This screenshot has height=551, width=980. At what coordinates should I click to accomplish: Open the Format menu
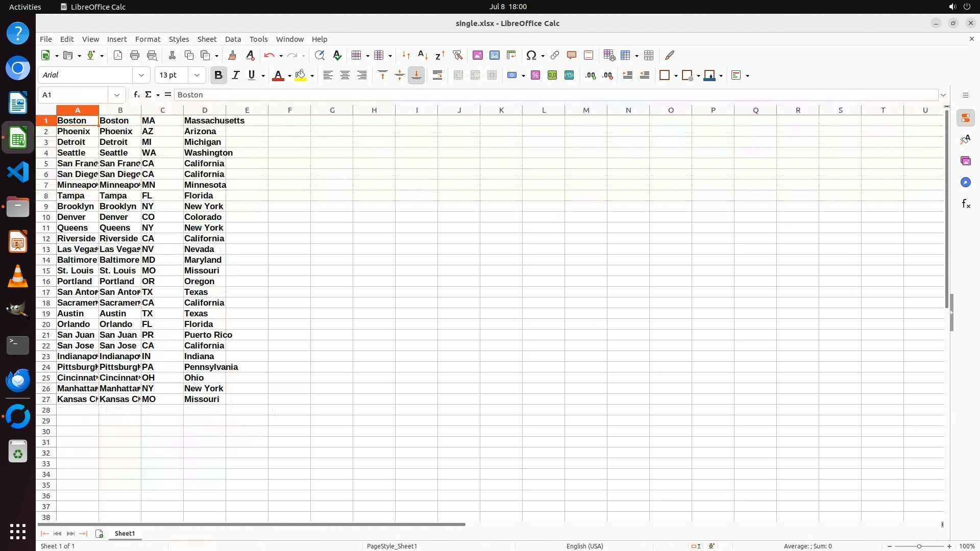click(x=148, y=39)
